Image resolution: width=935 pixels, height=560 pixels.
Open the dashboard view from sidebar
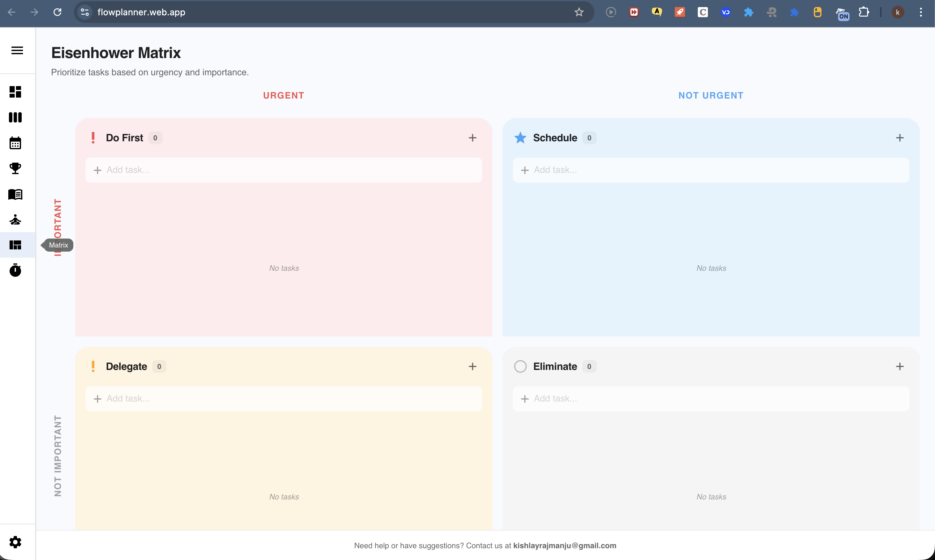[16, 92]
